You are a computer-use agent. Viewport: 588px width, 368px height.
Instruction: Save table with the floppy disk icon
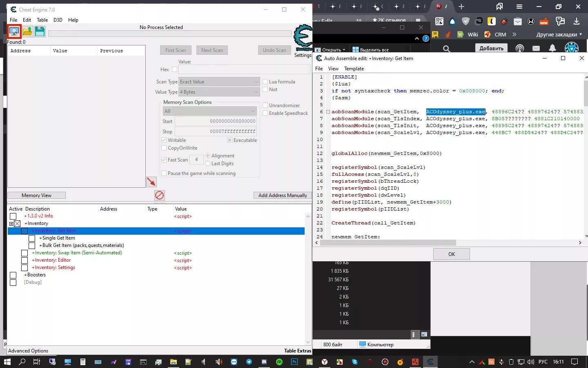(40, 31)
